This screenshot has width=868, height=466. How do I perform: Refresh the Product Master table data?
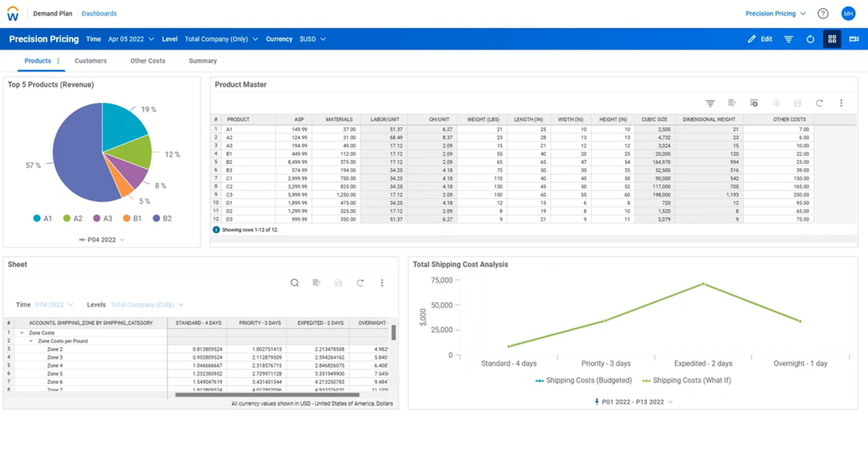click(x=820, y=103)
